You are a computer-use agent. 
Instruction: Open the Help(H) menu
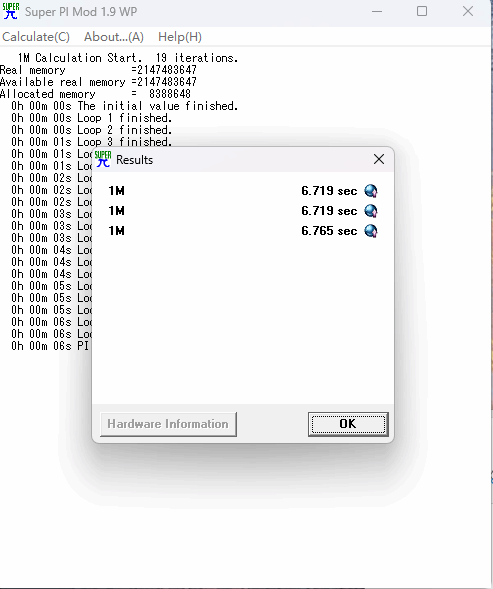click(x=180, y=37)
